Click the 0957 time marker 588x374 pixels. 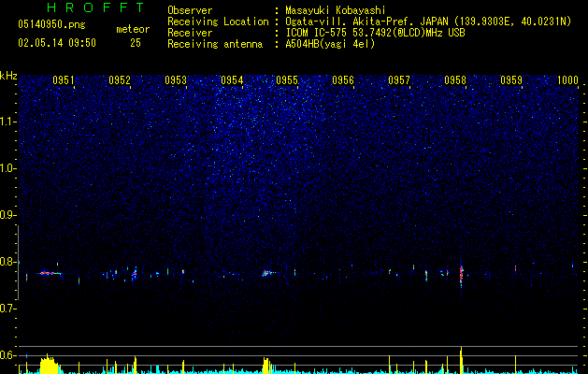tap(399, 80)
